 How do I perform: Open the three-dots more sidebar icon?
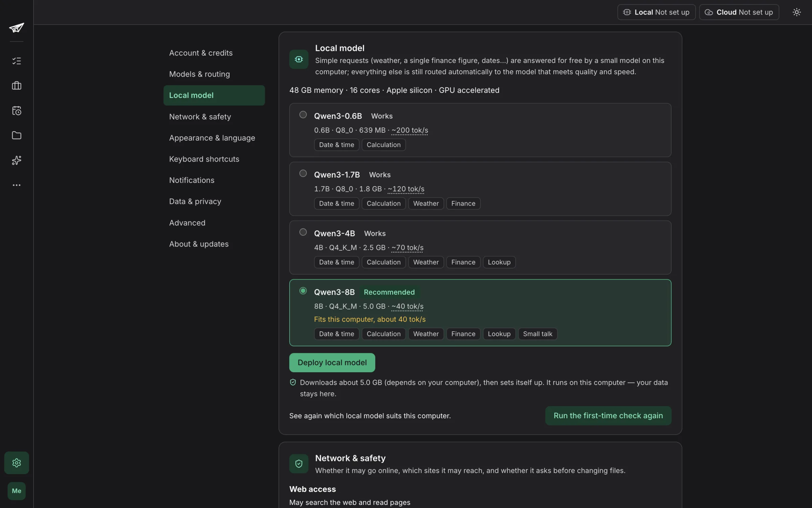pos(16,185)
